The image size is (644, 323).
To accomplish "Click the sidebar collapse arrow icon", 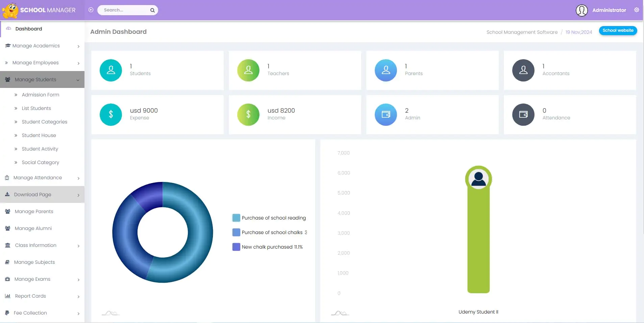I will click(x=91, y=10).
